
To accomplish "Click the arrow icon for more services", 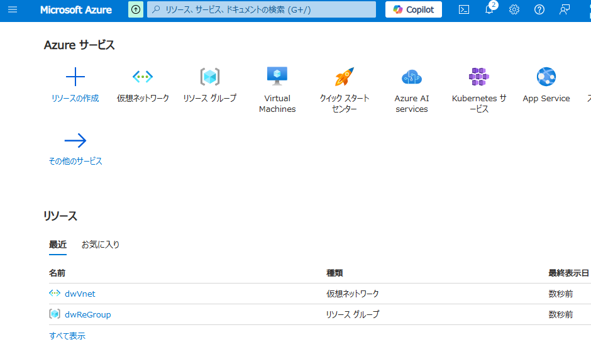I will point(75,141).
